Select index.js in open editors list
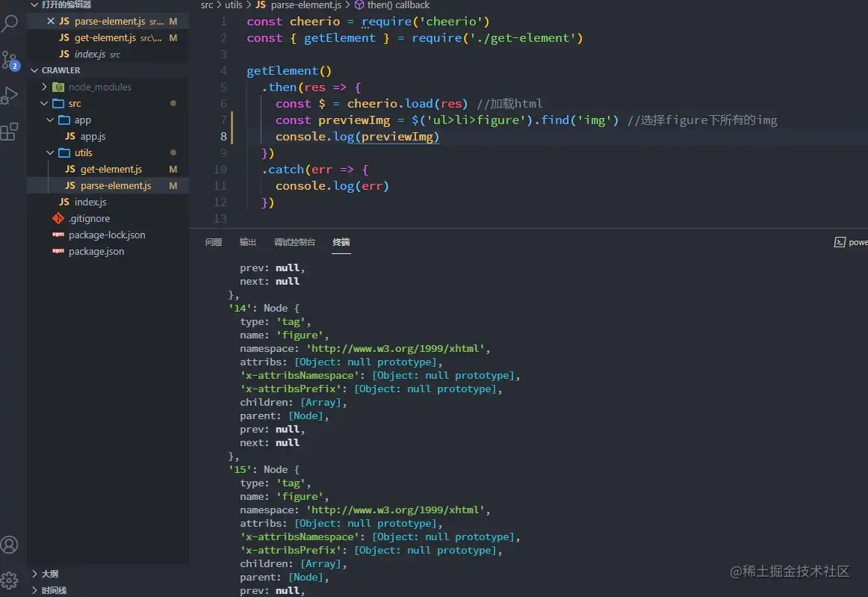The height and width of the screenshot is (597, 868). (108, 54)
